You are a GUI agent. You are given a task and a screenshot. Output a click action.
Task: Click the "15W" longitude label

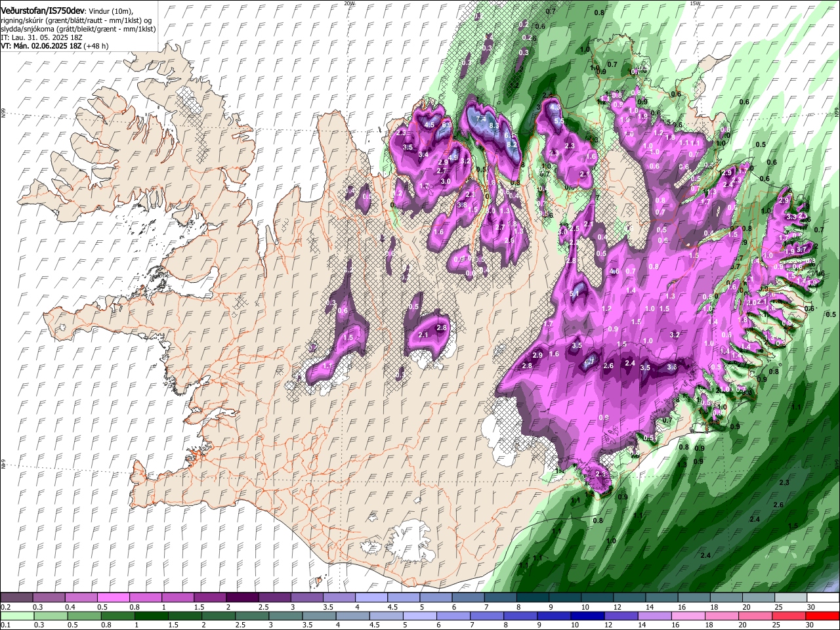695,3
